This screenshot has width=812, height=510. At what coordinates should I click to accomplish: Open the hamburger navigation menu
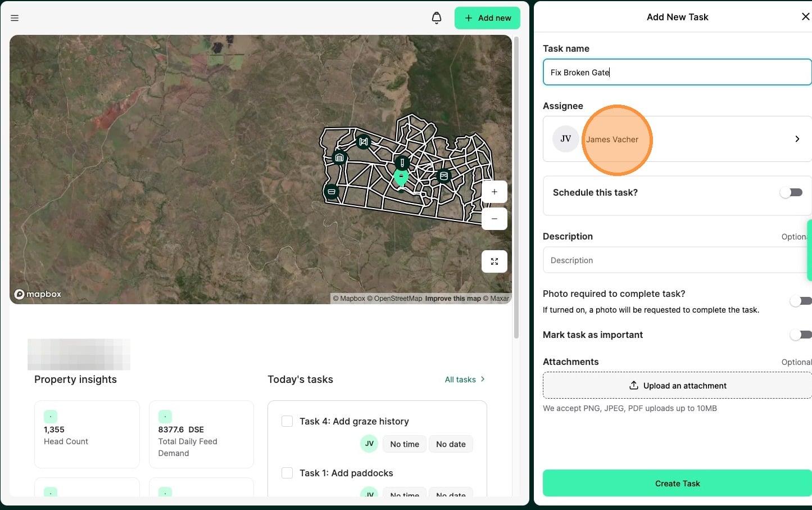15,18
